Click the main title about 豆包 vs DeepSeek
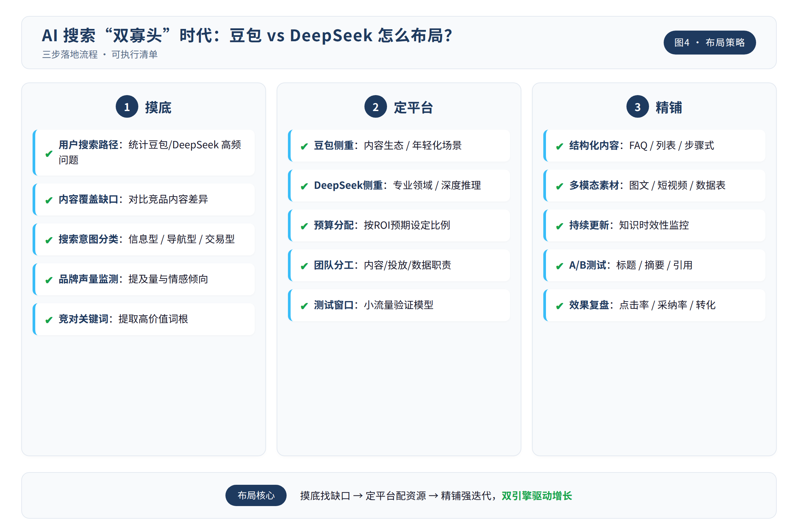The height and width of the screenshot is (532, 798). pos(247,35)
